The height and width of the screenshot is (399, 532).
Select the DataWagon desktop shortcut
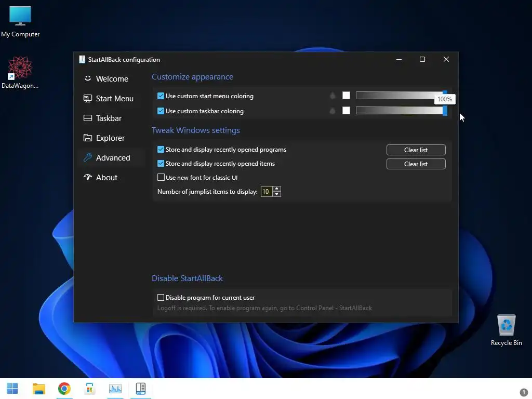pos(20,73)
